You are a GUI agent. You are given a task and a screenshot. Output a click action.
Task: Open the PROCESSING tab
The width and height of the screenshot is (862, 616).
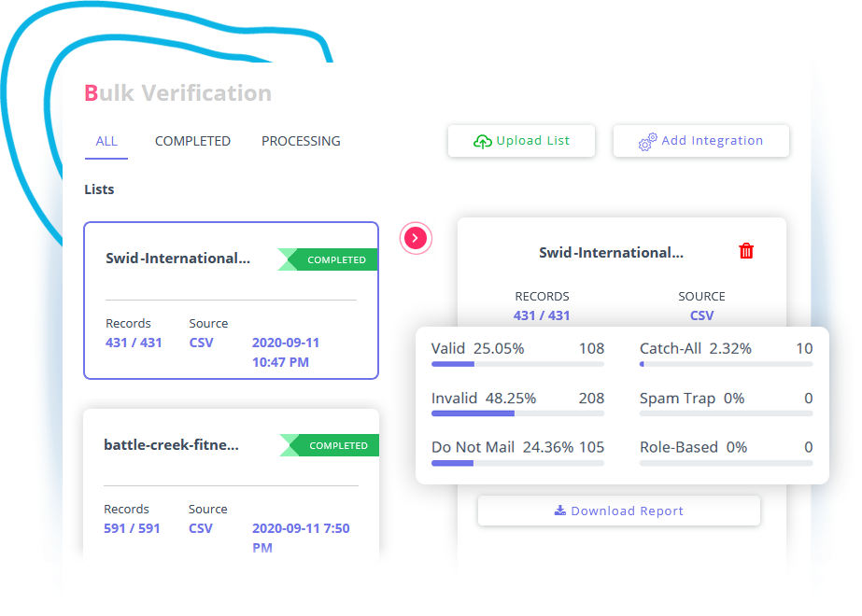coord(300,141)
